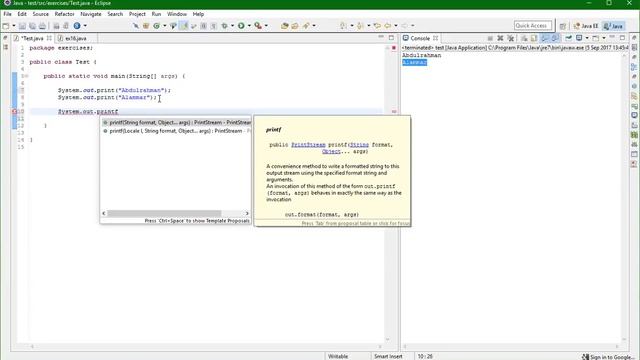Click the String link in Javadoc popup
The height and width of the screenshot is (360, 640).
(359, 145)
